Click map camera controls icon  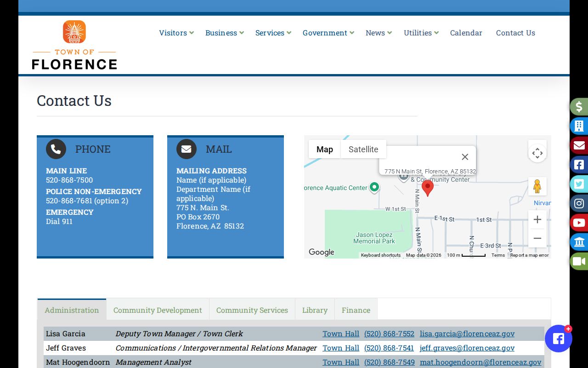click(537, 153)
